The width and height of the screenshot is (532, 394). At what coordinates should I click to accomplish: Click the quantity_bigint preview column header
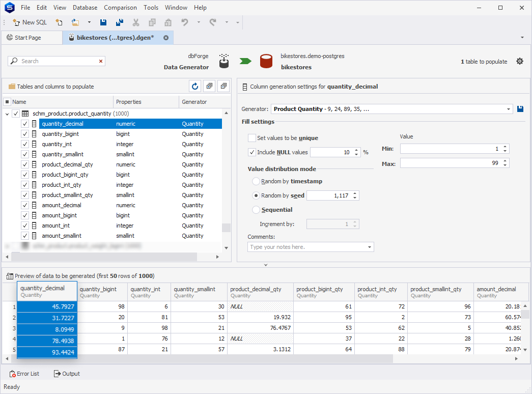click(x=102, y=292)
